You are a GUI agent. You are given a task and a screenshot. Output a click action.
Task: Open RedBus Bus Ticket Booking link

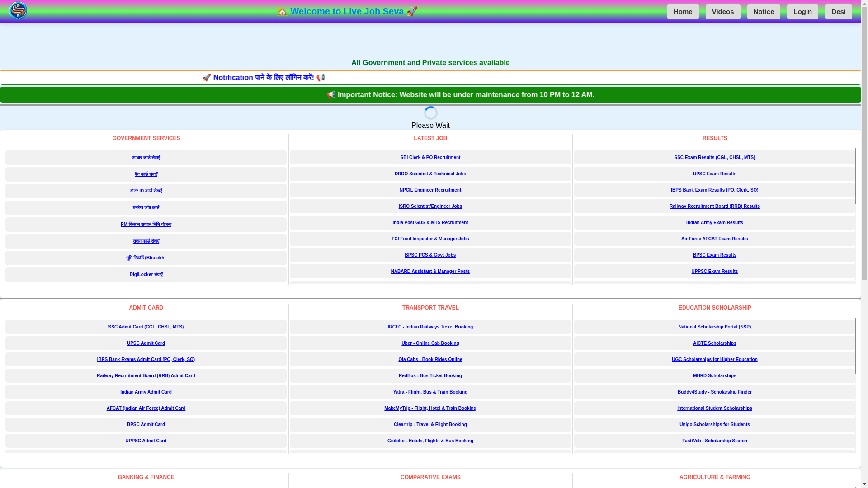pos(430,376)
